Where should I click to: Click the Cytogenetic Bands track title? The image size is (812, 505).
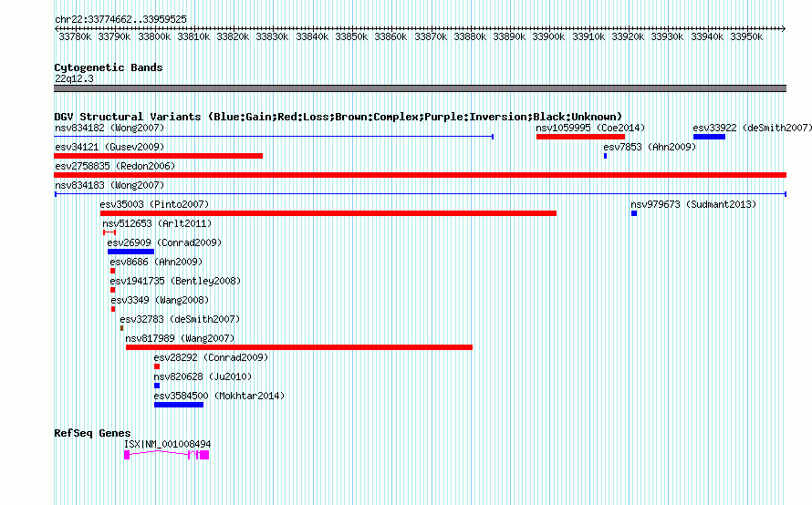109,67
